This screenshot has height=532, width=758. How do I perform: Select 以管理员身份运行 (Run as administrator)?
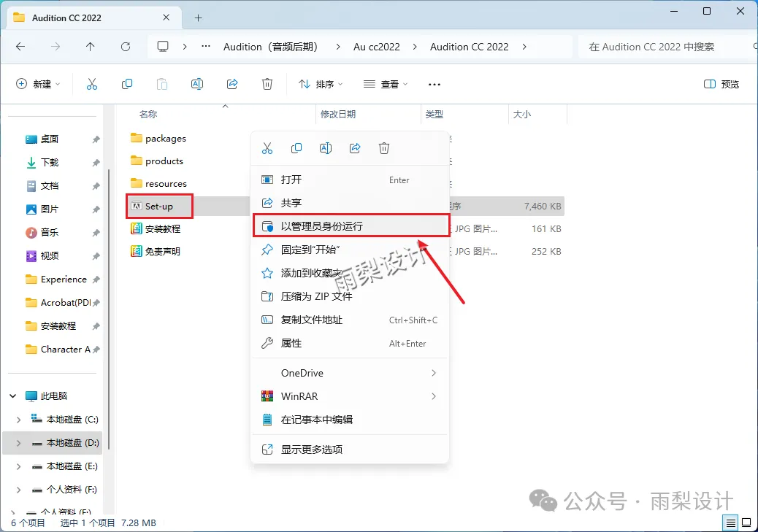(350, 226)
